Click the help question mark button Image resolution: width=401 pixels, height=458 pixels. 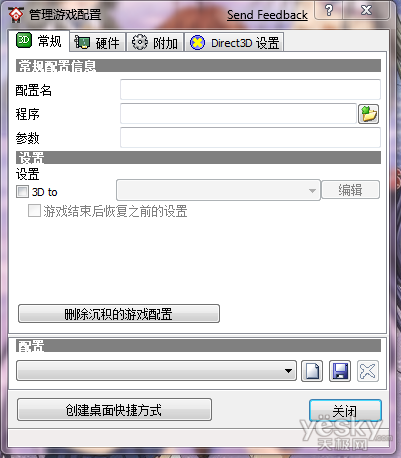(329, 10)
